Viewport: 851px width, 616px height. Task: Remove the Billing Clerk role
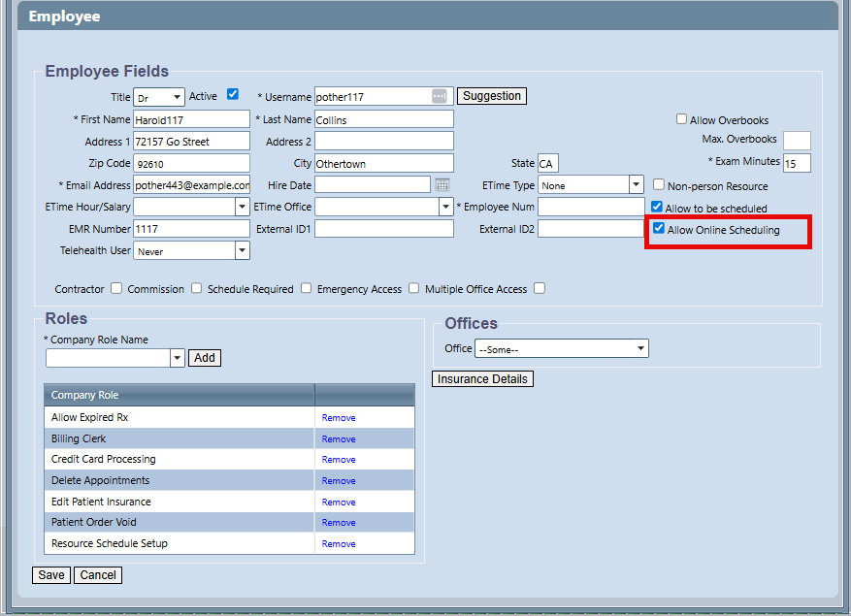[x=339, y=439]
